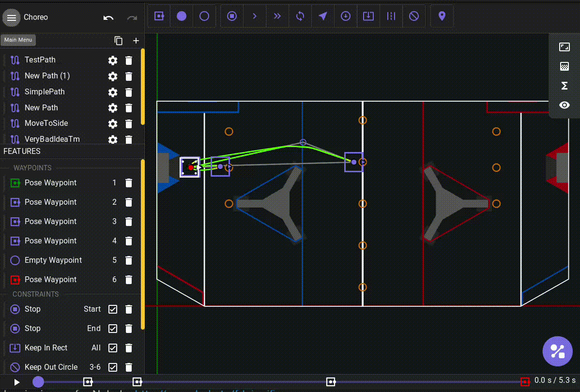
Task: Delete the Keep In Rect constraint
Action: point(129,348)
